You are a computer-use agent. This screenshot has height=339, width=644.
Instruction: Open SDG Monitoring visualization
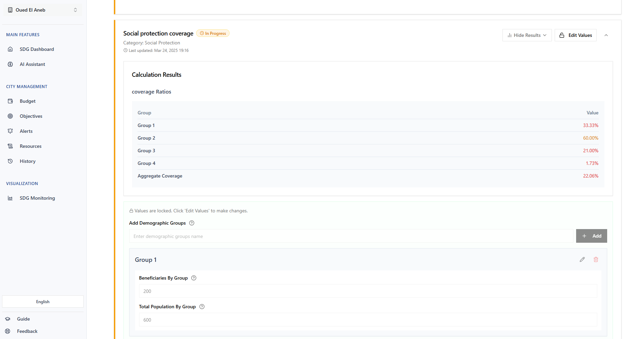[37, 198]
